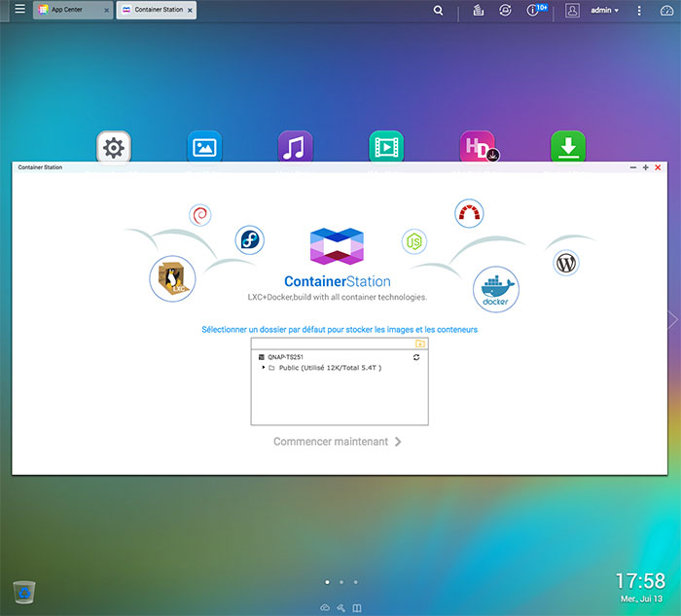Viewport: 681px width, 616px height.
Task: Maximize the Container Station window
Action: [x=645, y=167]
